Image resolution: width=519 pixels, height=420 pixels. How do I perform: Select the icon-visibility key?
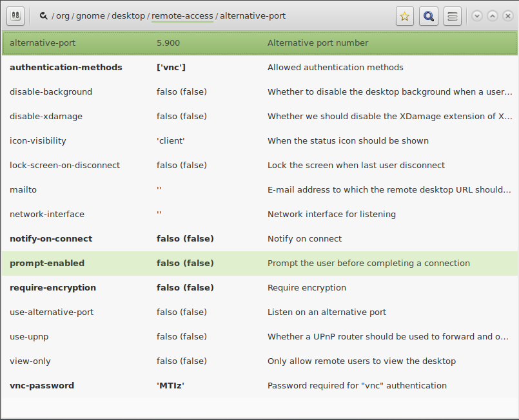pyautogui.click(x=259, y=141)
